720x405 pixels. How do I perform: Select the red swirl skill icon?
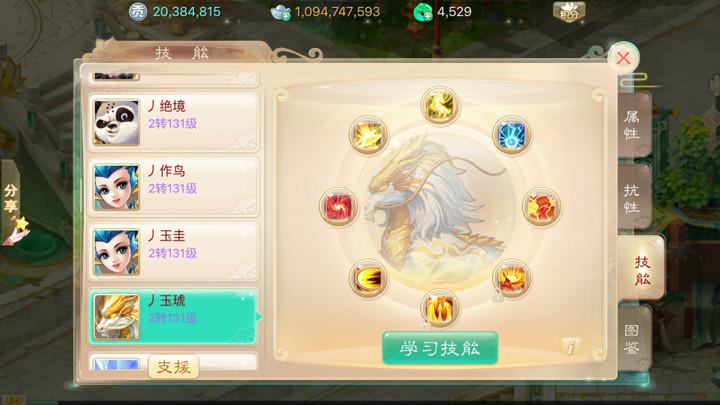338,207
